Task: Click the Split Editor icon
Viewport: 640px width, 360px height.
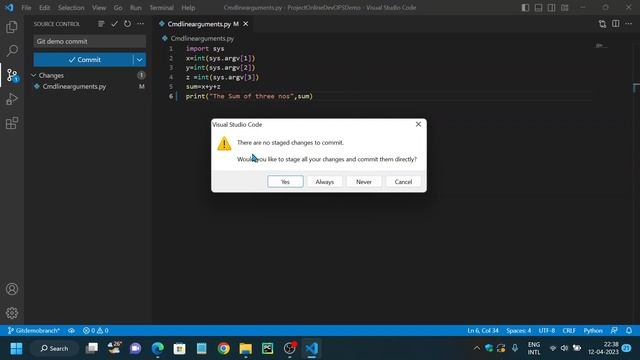Action: click(x=616, y=24)
